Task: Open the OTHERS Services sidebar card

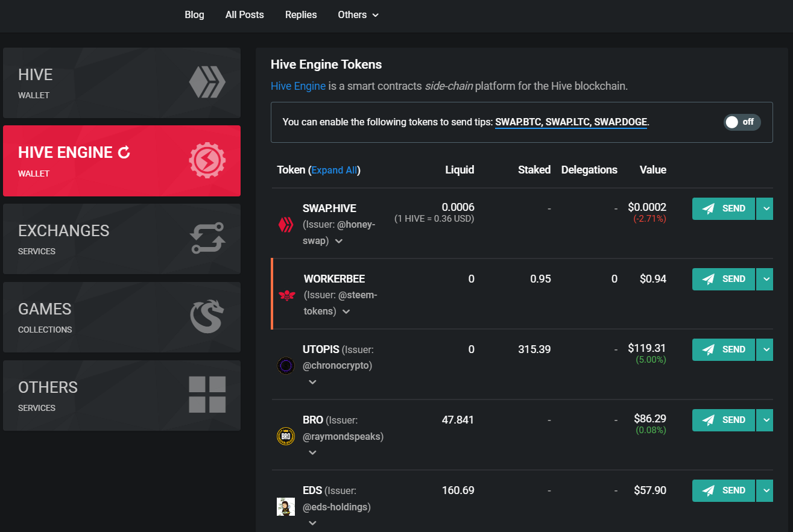Action: [122, 395]
